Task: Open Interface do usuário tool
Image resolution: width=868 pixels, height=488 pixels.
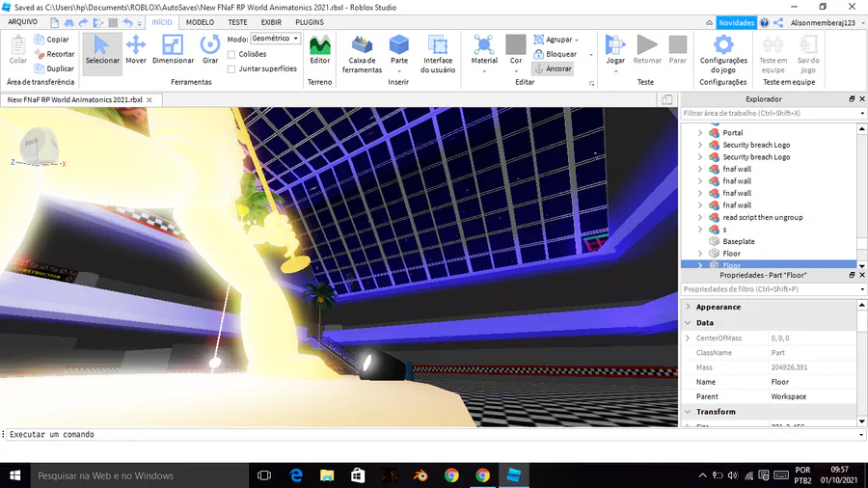Action: (x=438, y=54)
